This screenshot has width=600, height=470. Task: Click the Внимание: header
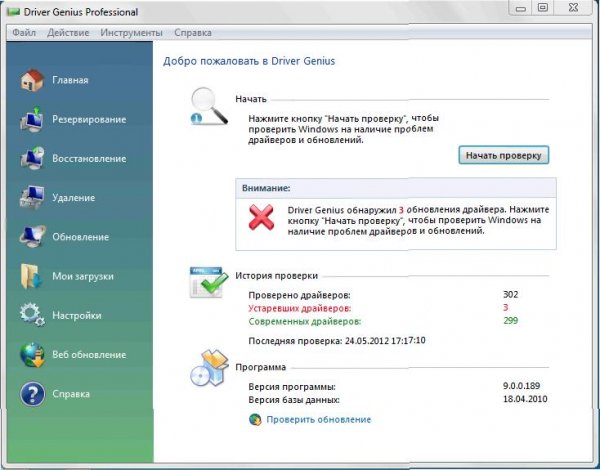point(266,188)
